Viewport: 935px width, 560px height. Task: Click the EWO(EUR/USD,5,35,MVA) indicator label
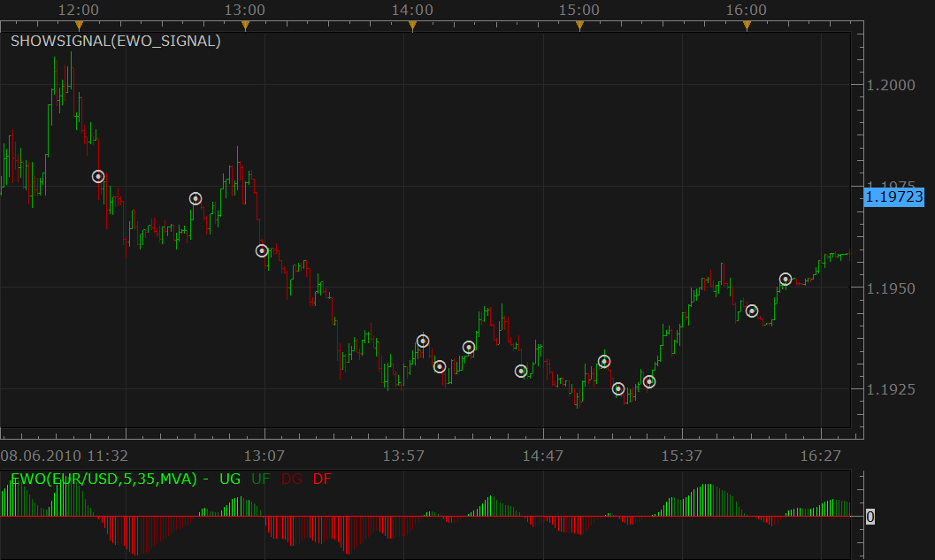pos(103,479)
